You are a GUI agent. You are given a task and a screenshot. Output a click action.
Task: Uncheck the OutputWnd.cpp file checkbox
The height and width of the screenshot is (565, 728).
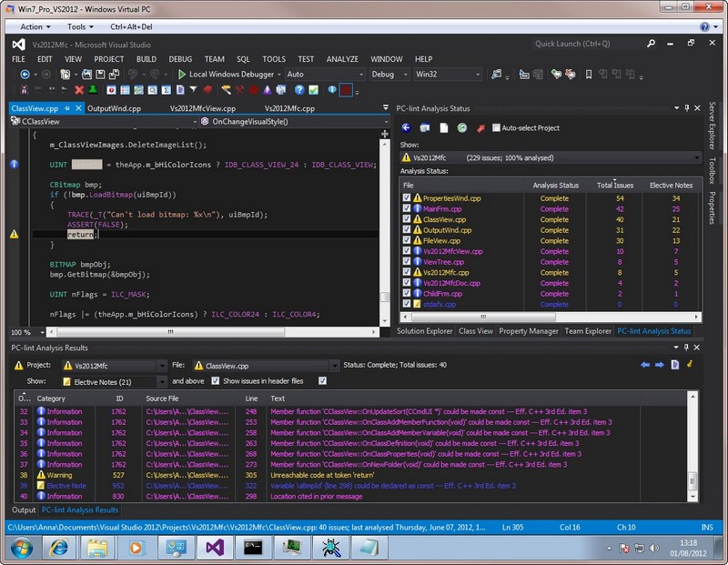[x=407, y=230]
